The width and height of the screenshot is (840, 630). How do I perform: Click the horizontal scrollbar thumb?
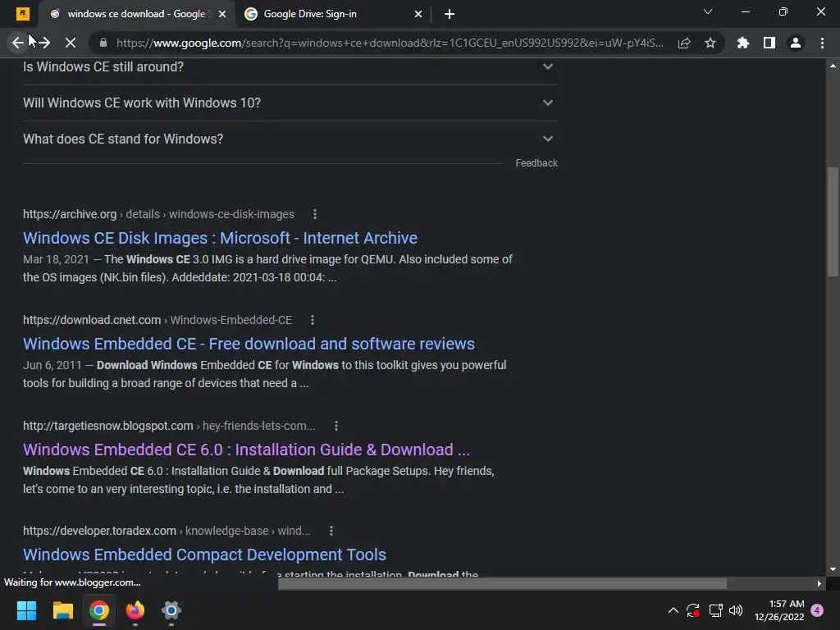tap(503, 583)
